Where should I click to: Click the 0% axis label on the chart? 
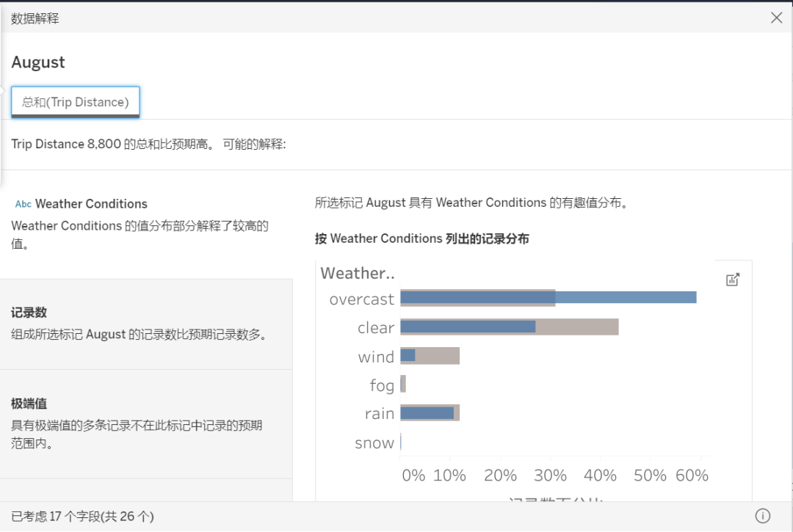click(x=413, y=475)
